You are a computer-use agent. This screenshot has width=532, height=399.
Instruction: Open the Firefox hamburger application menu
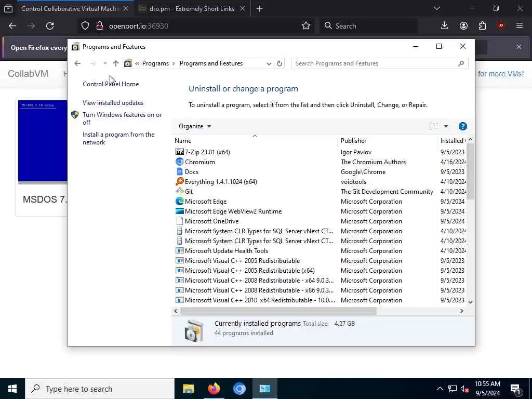[520, 26]
